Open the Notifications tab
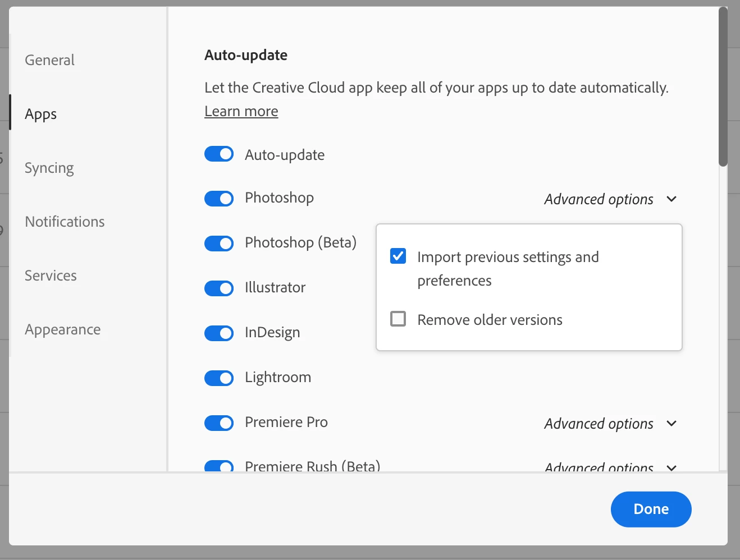The width and height of the screenshot is (740, 560). point(65,222)
